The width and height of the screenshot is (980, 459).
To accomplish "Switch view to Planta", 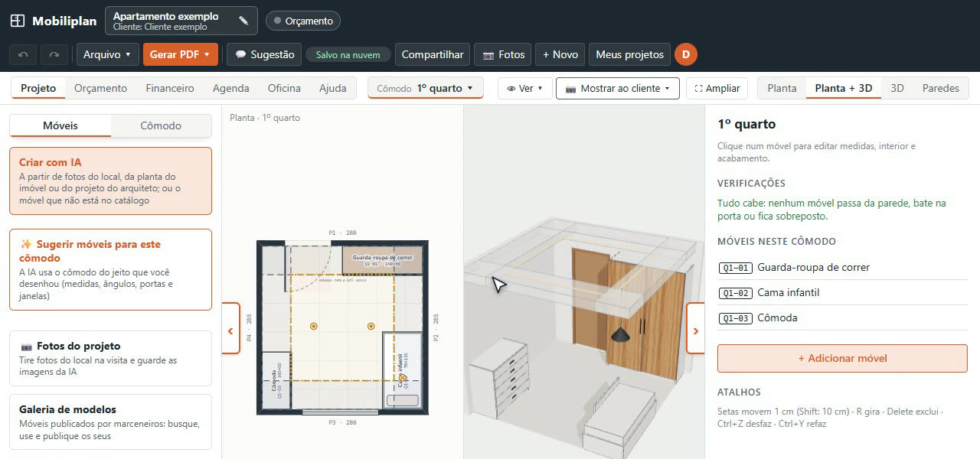I will (782, 88).
